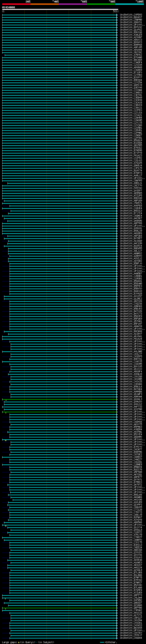Click the purple ~60% identity legend segment

tap(73, 4)
